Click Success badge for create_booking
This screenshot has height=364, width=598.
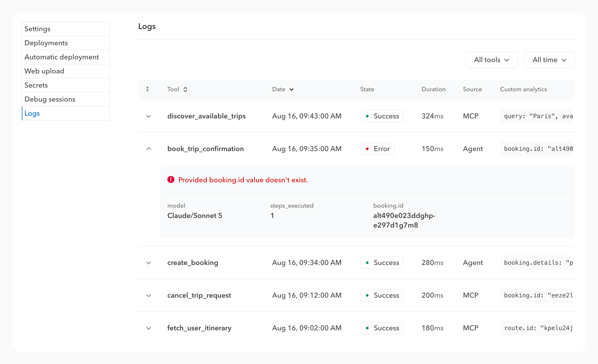pyautogui.click(x=382, y=263)
